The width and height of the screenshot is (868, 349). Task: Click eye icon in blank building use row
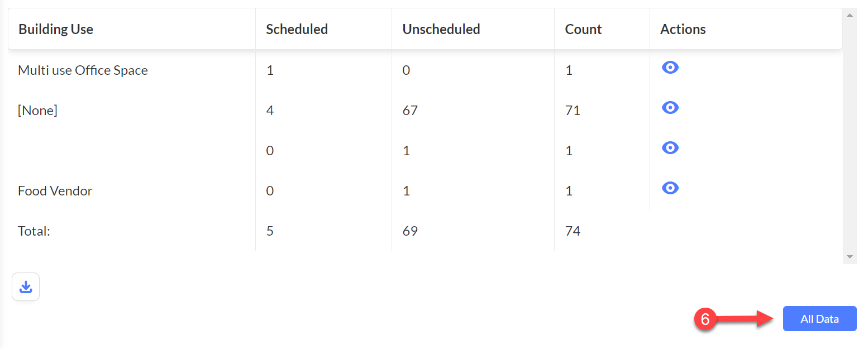coord(670,148)
